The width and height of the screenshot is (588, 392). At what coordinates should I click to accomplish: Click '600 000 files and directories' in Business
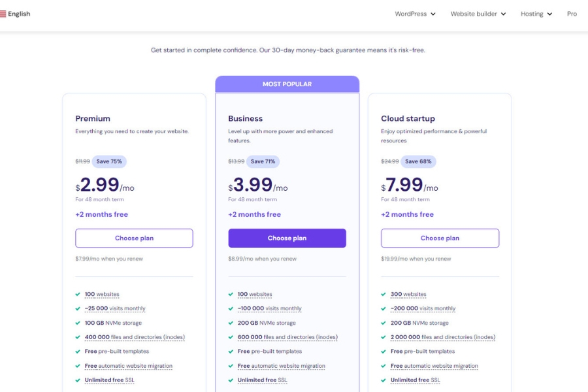[x=287, y=337]
